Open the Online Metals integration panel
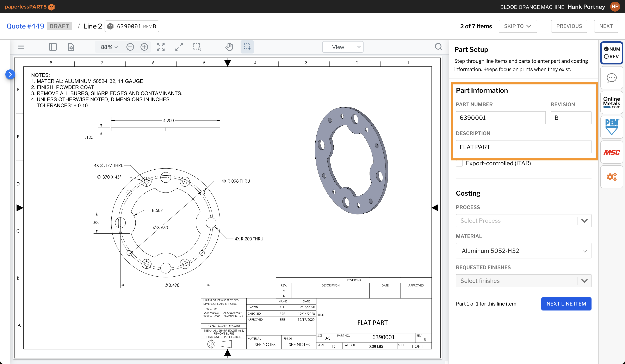Image resolution: width=625 pixels, height=364 pixels. tap(612, 102)
